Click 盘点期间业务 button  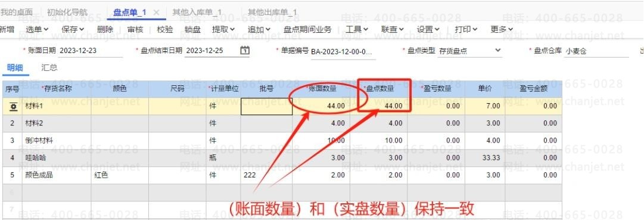pos(307,29)
